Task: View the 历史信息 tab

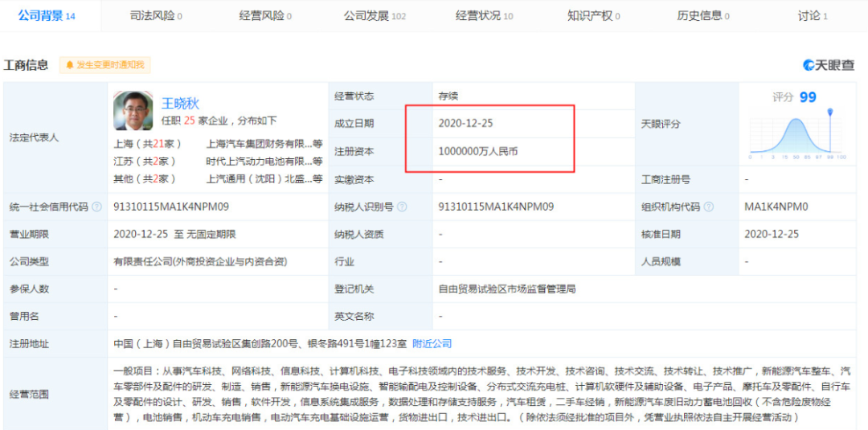Action: click(x=703, y=15)
